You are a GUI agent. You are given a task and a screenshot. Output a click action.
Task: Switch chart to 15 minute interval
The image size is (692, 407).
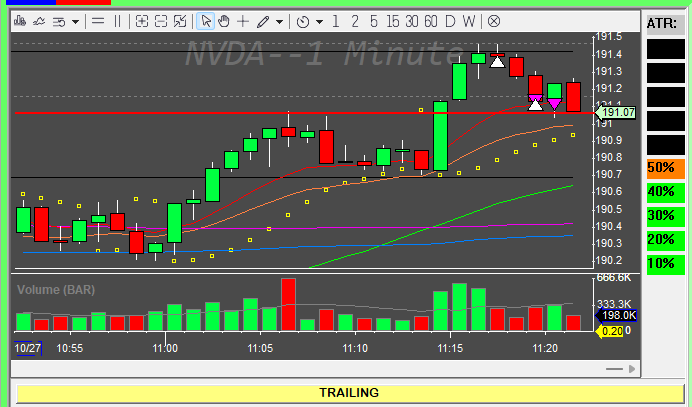[393, 21]
